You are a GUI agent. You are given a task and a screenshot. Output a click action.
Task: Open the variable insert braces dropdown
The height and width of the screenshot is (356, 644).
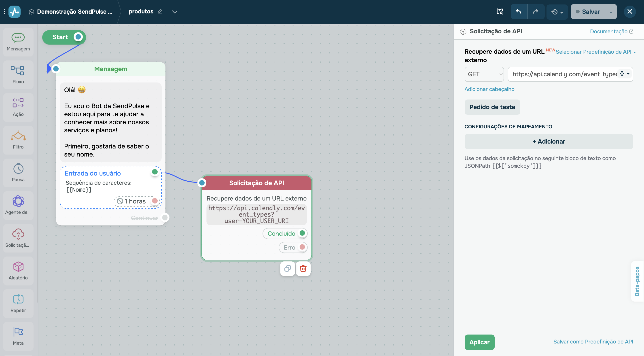coord(625,74)
